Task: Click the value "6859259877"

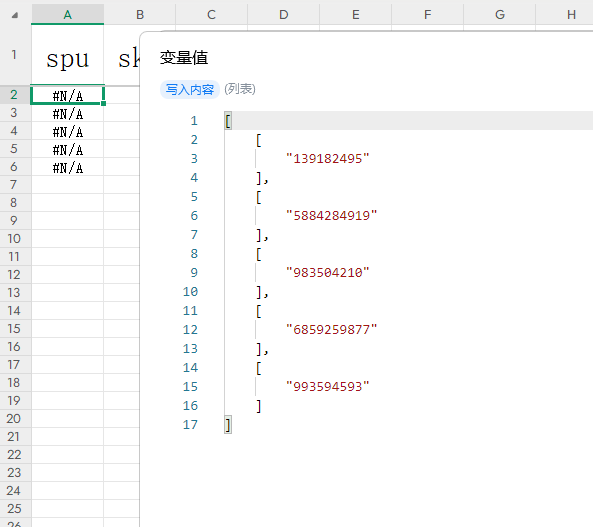Action: [332, 330]
